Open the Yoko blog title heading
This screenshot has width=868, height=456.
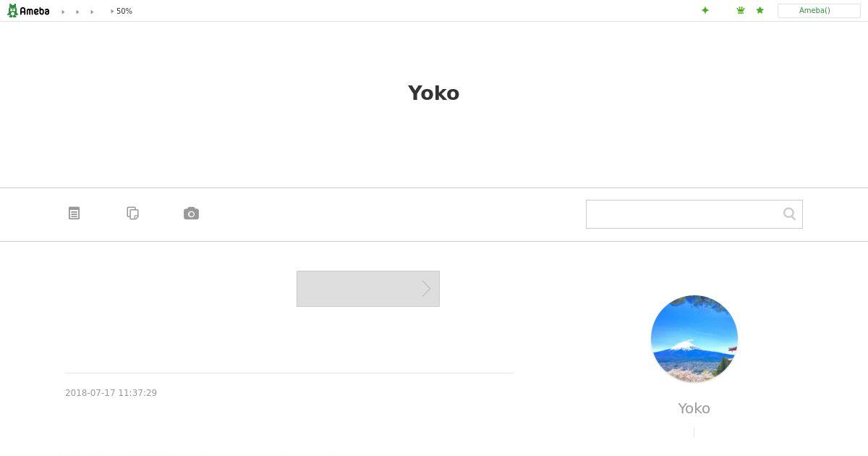click(433, 93)
